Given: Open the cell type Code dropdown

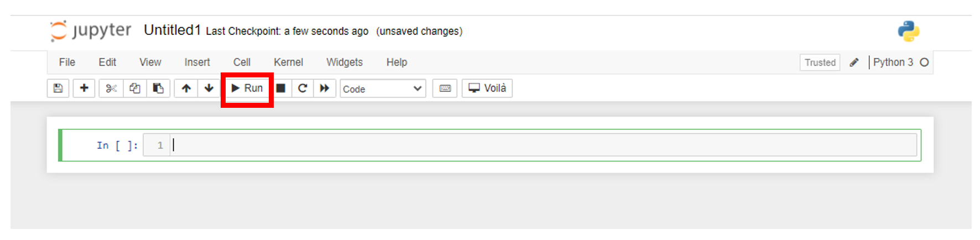Looking at the screenshot, I should [x=382, y=89].
